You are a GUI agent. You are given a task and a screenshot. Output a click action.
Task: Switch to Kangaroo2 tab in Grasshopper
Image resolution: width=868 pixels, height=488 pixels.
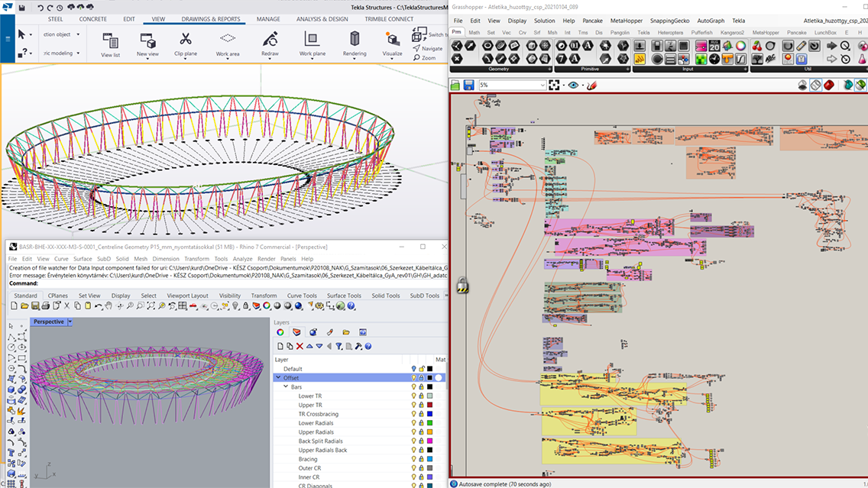pos(732,33)
